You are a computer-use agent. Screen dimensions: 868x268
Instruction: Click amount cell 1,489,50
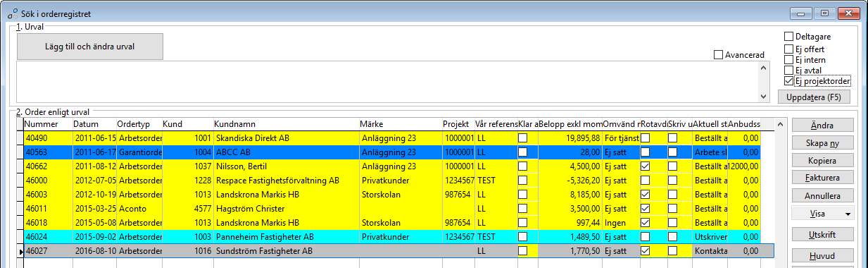[x=570, y=236]
